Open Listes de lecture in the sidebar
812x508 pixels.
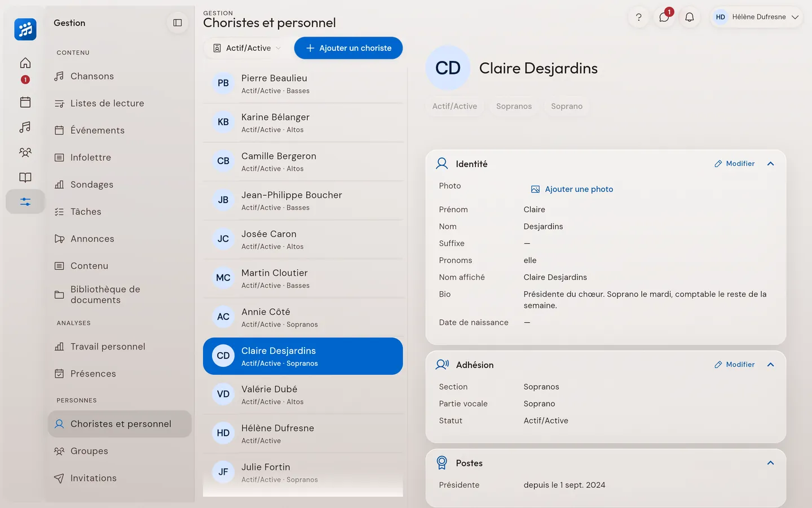pos(120,103)
